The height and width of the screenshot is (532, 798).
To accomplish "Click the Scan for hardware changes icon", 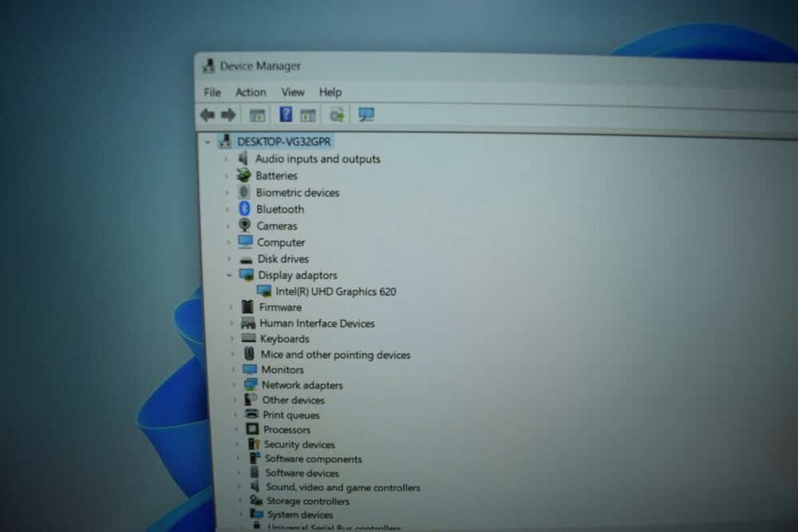I will (366, 114).
